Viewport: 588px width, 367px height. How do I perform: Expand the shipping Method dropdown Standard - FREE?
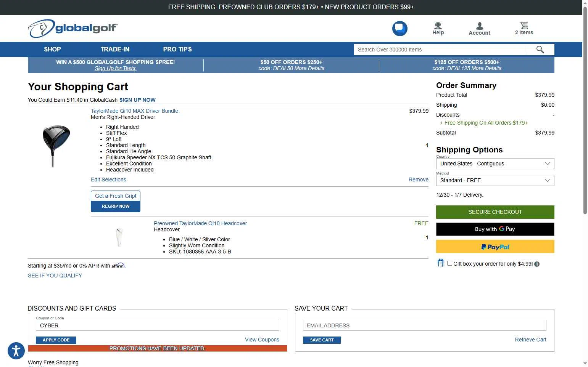495,180
